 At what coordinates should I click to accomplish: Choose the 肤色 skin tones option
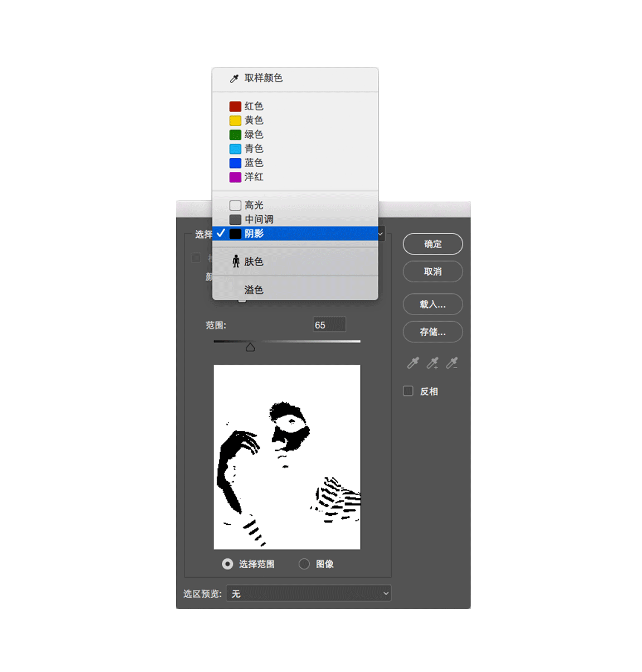click(254, 262)
